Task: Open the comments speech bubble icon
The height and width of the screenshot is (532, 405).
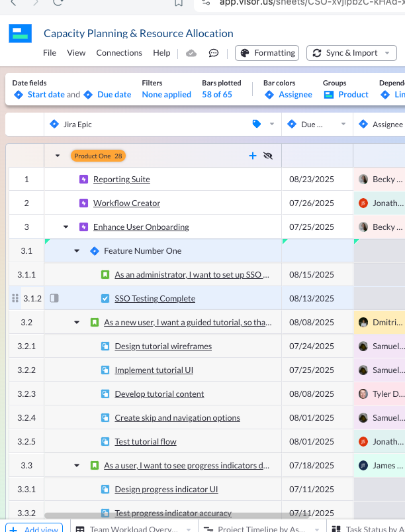Action: click(x=214, y=53)
